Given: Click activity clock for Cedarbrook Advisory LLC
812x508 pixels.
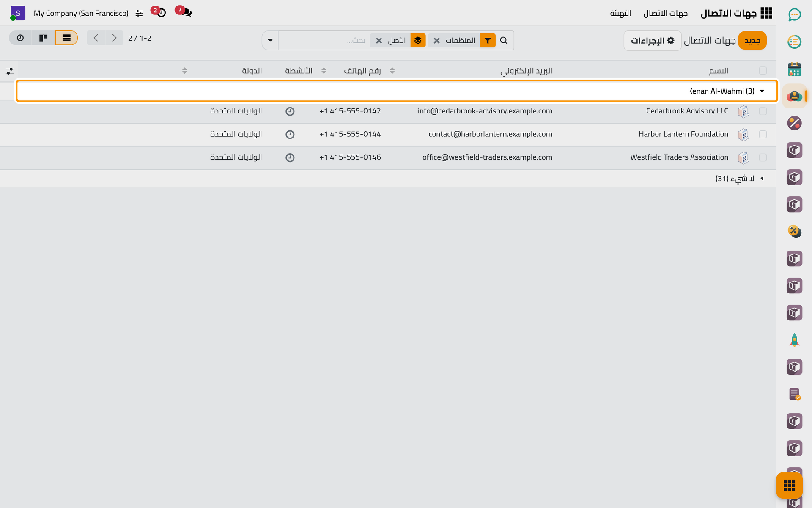Looking at the screenshot, I should (x=290, y=111).
